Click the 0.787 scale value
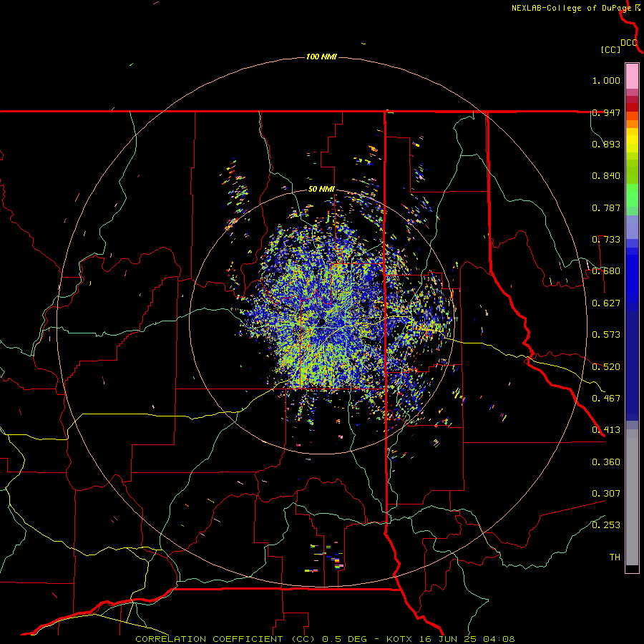The width and height of the screenshot is (644, 644). pos(606,208)
